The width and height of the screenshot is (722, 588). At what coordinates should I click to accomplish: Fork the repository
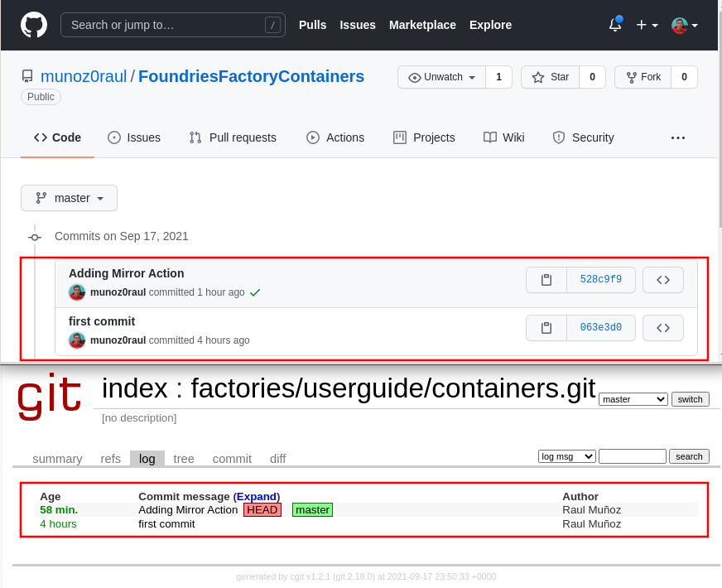click(x=643, y=77)
